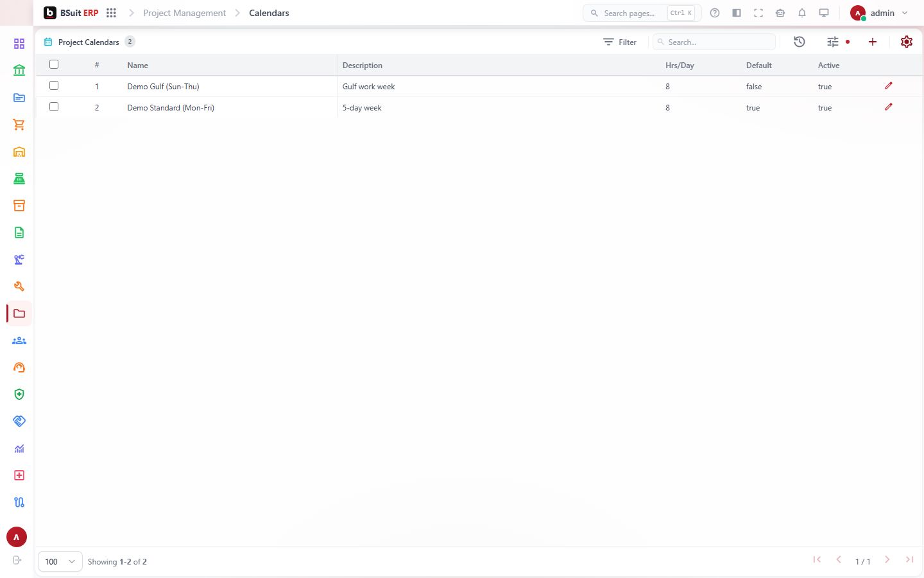Screen dimensions: 924x578
Task: Sort by the Name column header
Action: [x=137, y=66]
